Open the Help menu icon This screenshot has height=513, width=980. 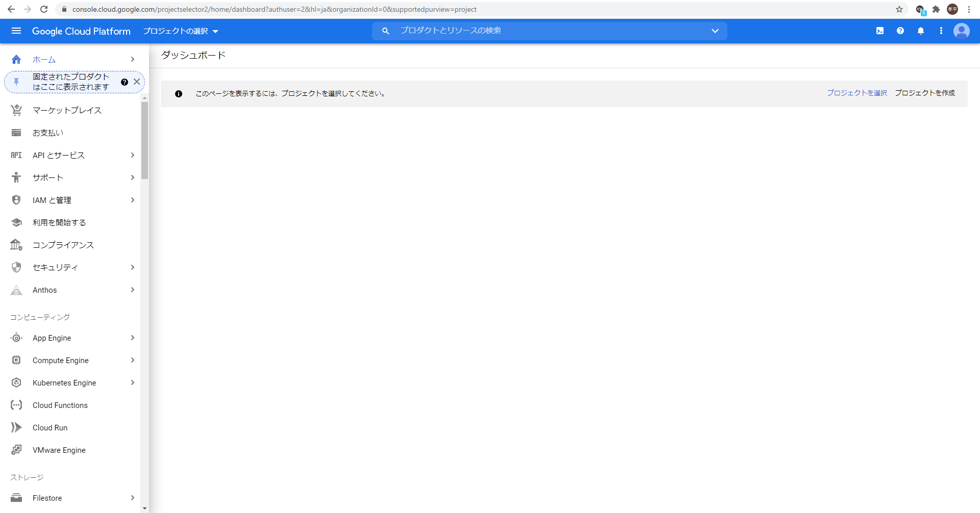[900, 31]
